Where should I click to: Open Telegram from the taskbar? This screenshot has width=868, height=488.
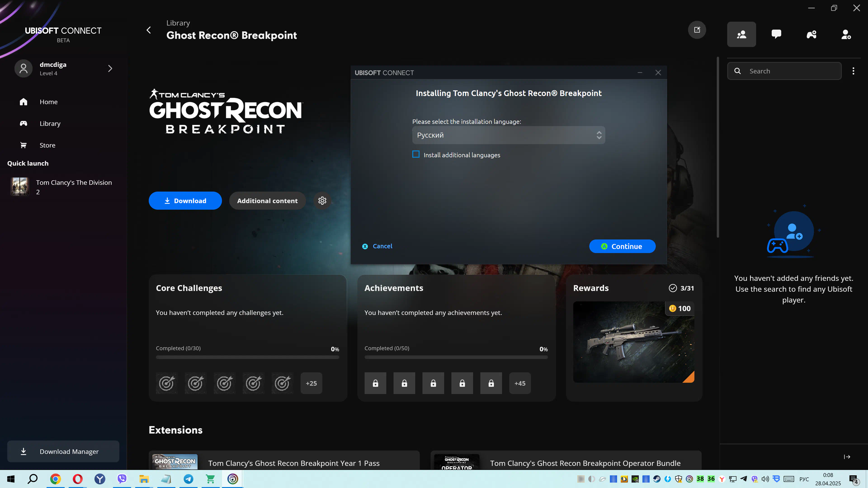[188, 479]
